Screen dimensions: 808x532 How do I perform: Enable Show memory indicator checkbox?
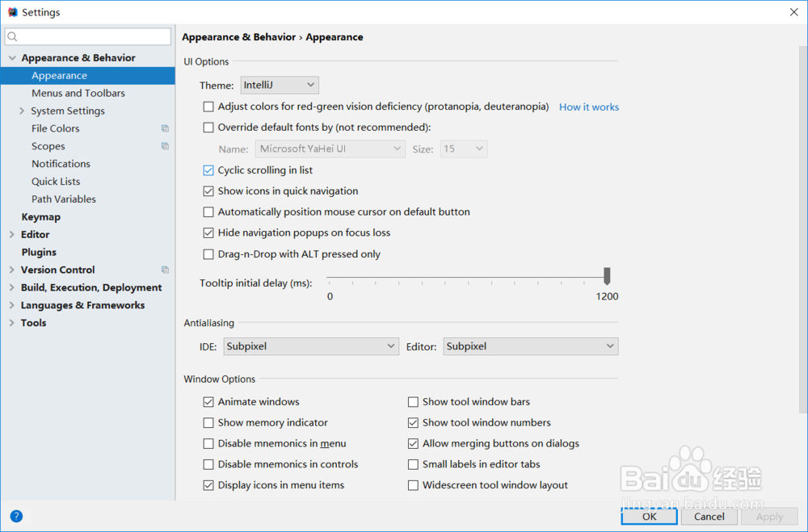208,423
